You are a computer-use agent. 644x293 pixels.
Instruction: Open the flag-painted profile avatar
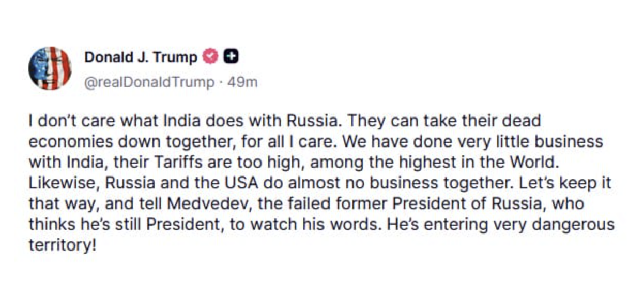coord(50,68)
